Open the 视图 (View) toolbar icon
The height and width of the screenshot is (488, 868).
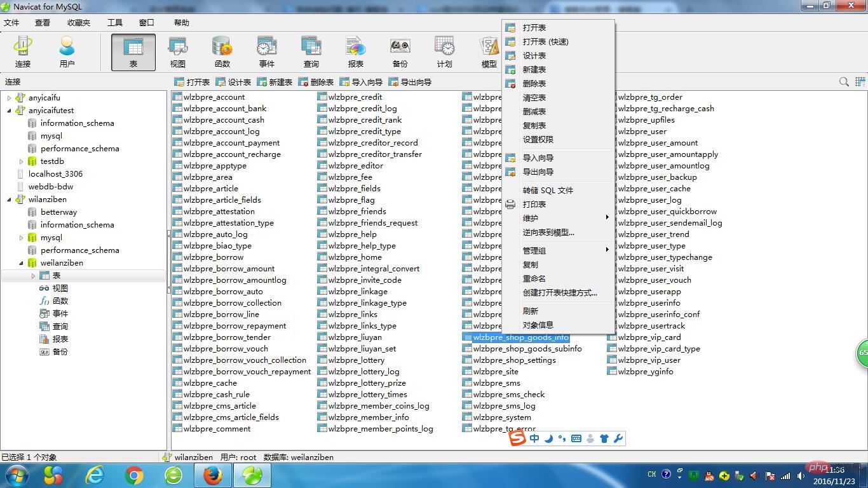point(178,52)
